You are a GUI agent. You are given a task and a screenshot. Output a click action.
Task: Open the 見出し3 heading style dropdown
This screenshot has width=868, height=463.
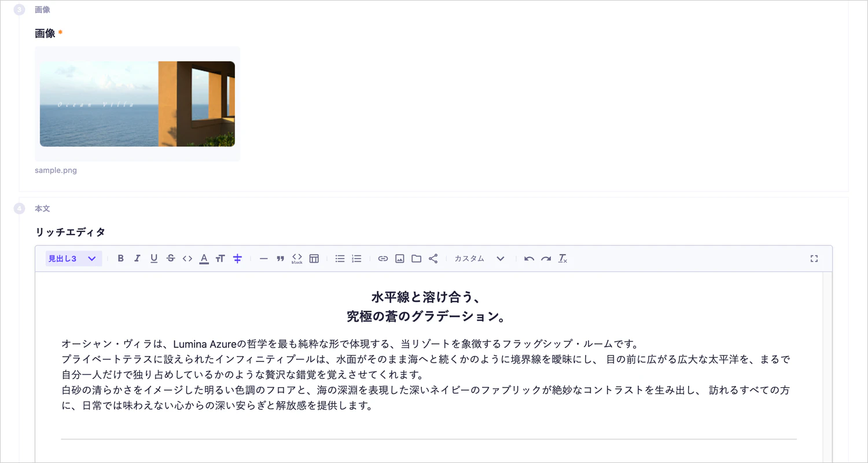73,259
